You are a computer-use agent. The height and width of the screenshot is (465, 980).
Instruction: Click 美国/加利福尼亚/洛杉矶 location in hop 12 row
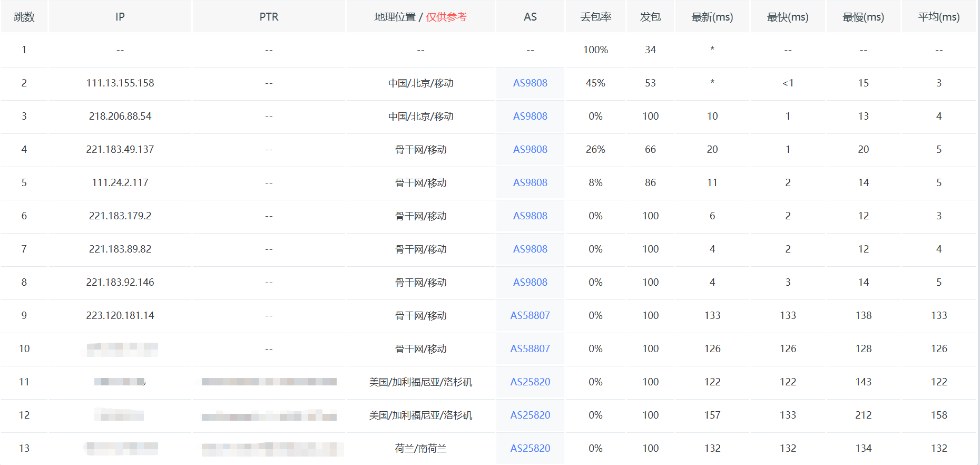[420, 415]
